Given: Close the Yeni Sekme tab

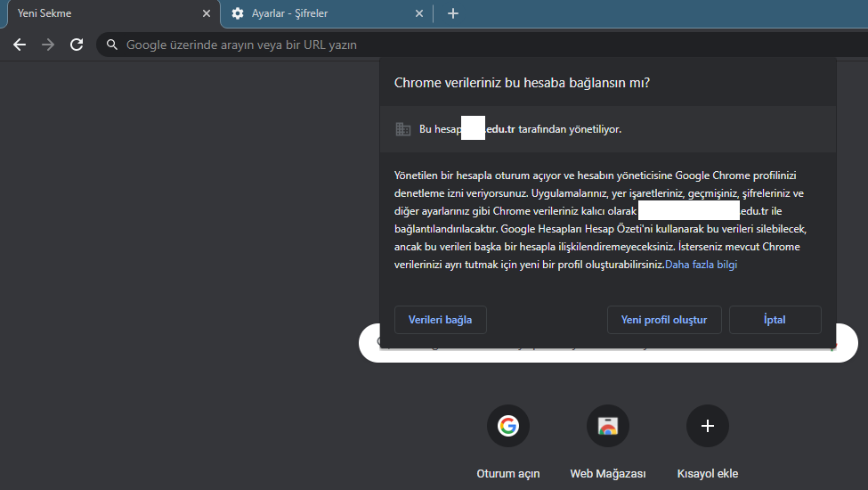Looking at the screenshot, I should pos(207,13).
